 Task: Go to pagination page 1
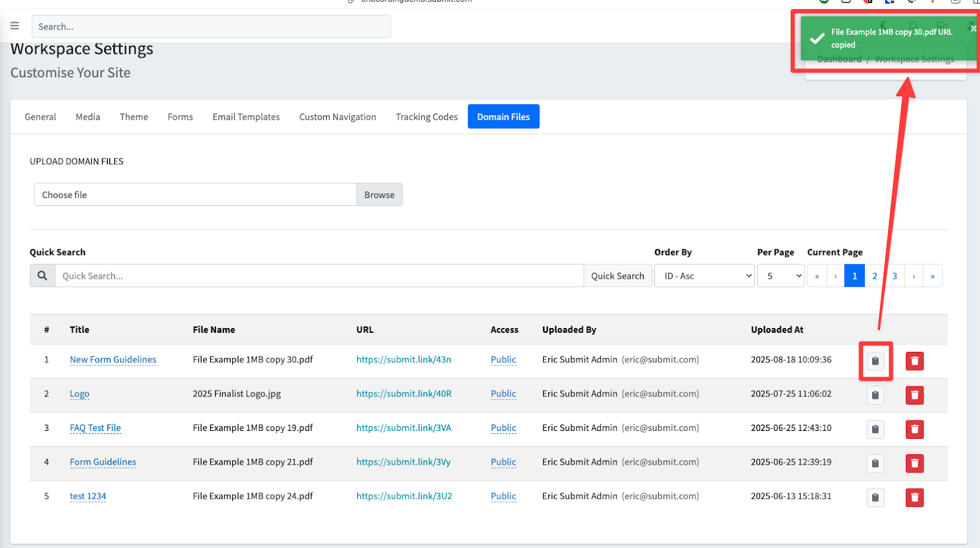854,276
